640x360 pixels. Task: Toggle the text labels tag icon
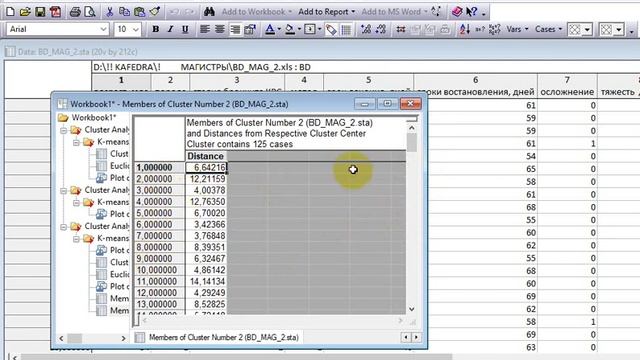331,29
